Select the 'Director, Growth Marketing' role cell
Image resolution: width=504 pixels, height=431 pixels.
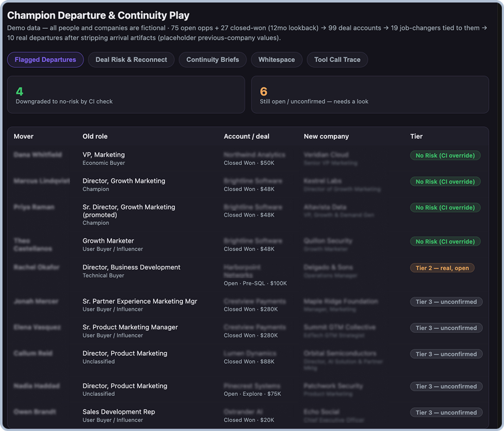pos(124,181)
